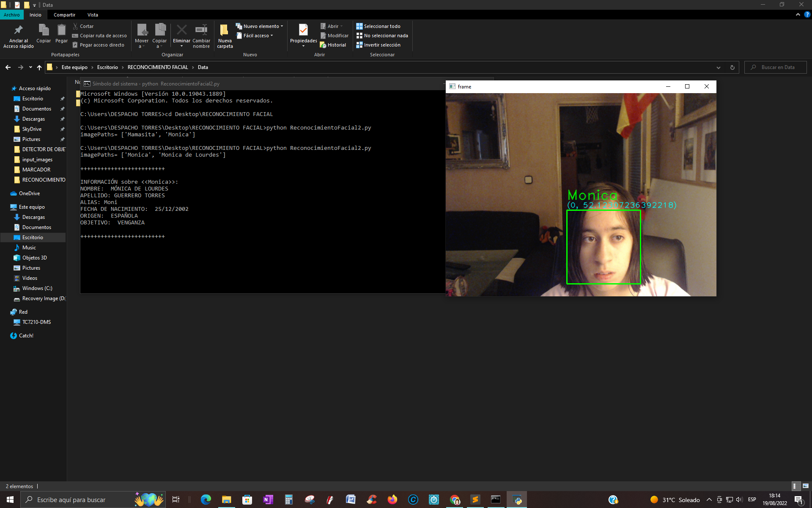The width and height of the screenshot is (812, 508).
Task: Click the up-one-level arrow
Action: 39,67
